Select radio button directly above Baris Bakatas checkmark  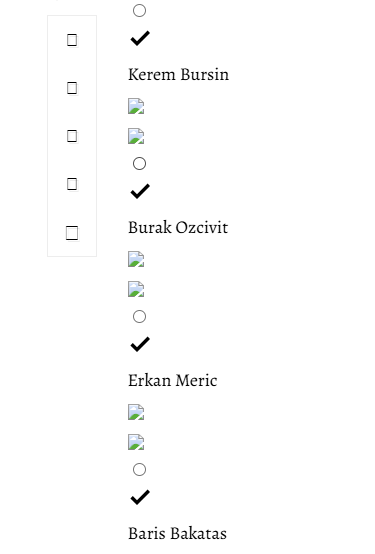139,470
